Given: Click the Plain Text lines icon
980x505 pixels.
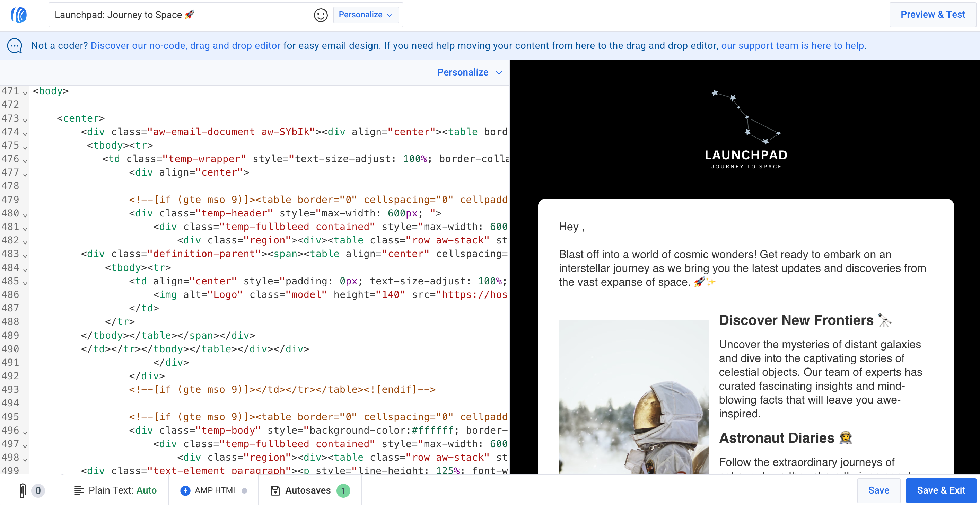Looking at the screenshot, I should (78, 490).
